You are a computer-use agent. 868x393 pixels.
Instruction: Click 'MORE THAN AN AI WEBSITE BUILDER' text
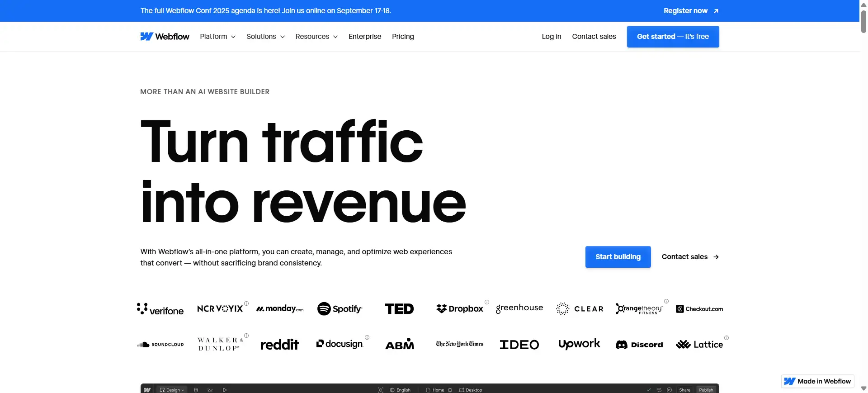[x=205, y=92]
